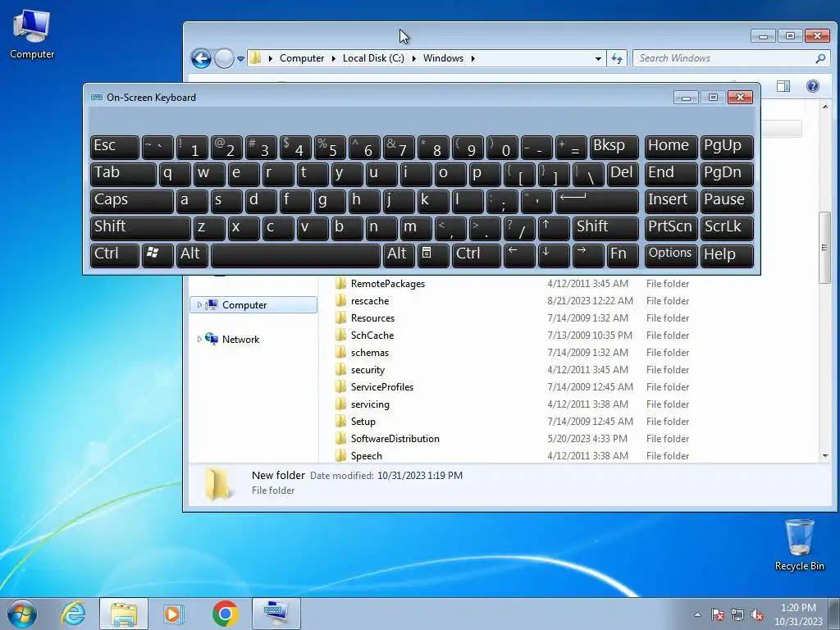This screenshot has width=840, height=630.
Task: Expand the Network tree node arrow
Action: click(x=199, y=339)
